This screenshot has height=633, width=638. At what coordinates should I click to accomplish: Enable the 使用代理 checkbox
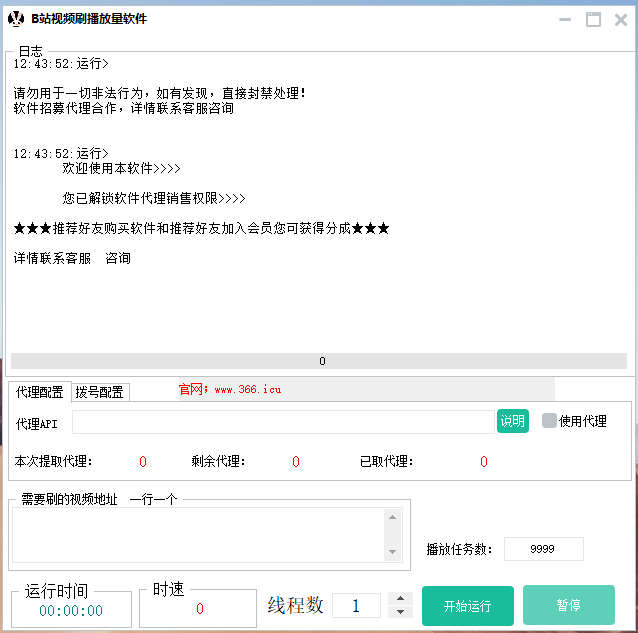pyautogui.click(x=549, y=421)
